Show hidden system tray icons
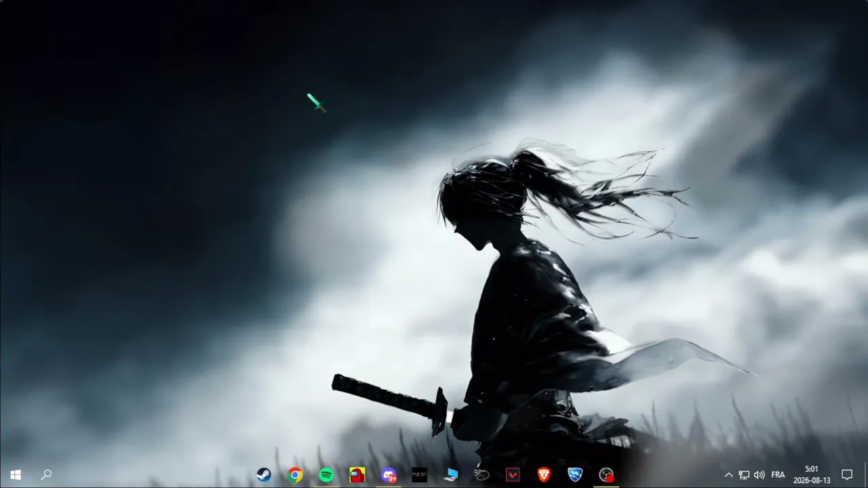The image size is (868, 488). 728,475
